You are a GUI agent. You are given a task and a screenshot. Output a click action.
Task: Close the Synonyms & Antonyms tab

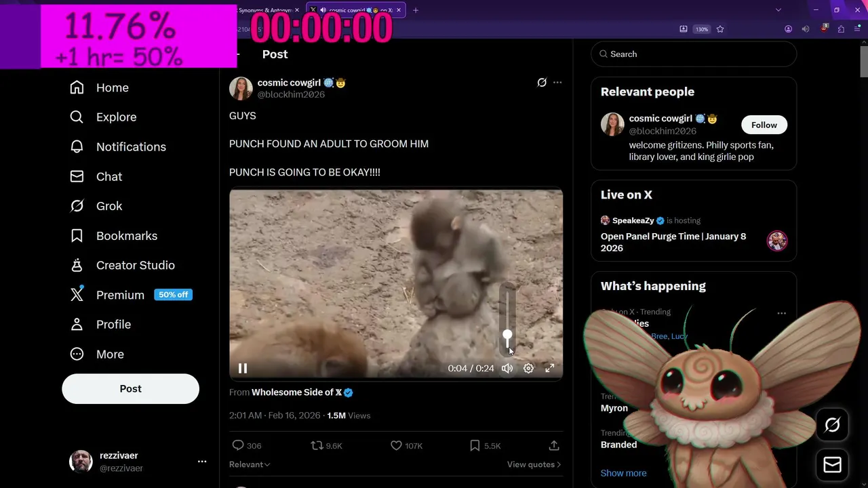coord(297,10)
